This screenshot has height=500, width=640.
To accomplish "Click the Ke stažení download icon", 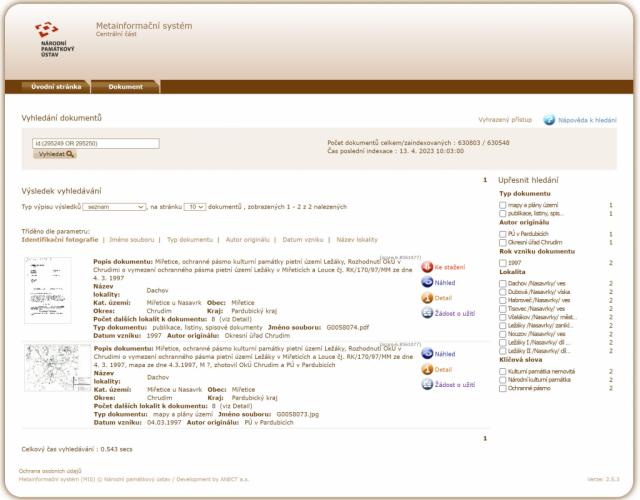I will 427,268.
